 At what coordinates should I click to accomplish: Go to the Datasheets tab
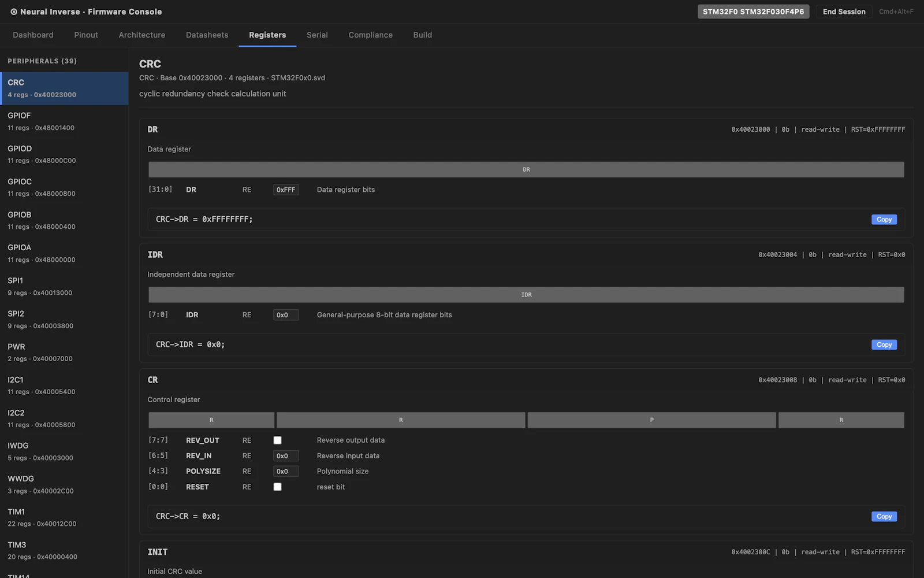pyautogui.click(x=207, y=35)
